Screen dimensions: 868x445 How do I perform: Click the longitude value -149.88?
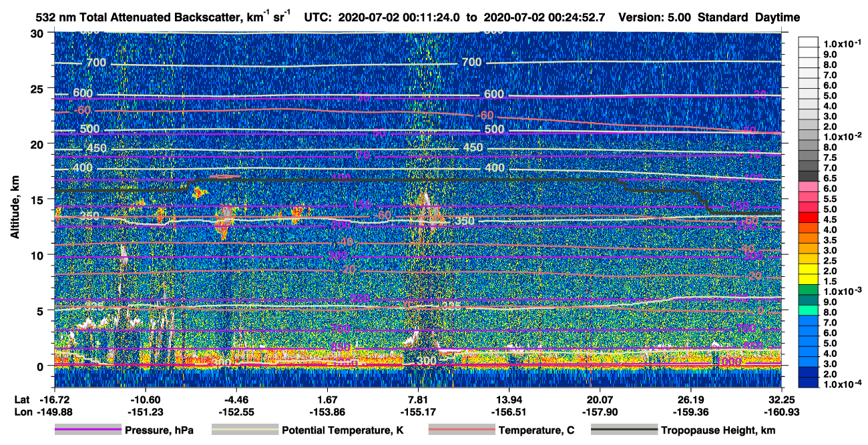54,412
